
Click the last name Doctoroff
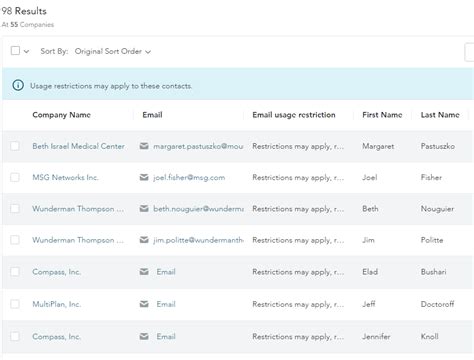click(x=437, y=304)
